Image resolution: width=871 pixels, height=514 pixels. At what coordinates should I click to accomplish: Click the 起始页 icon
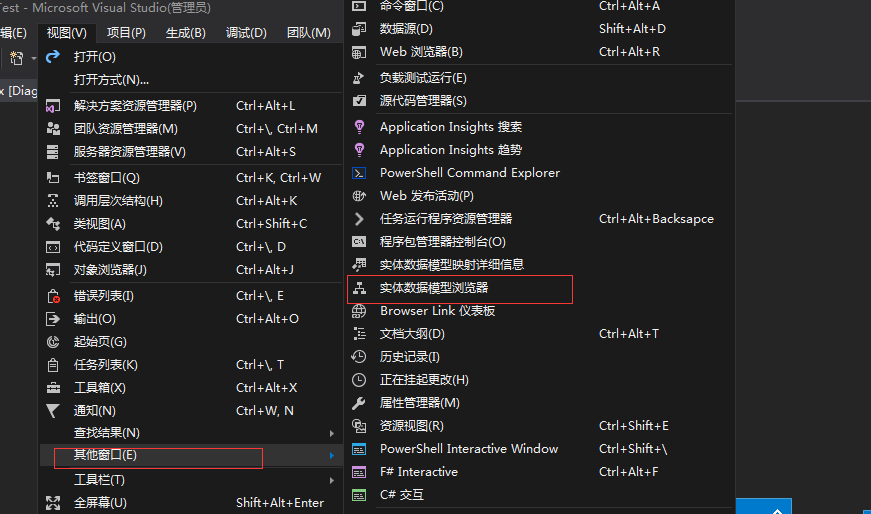pos(53,342)
